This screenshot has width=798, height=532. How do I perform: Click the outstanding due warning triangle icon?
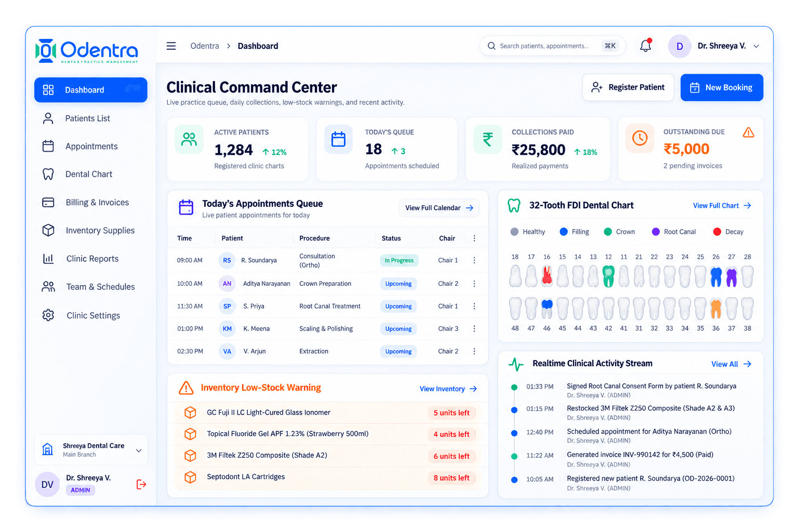pos(748,132)
